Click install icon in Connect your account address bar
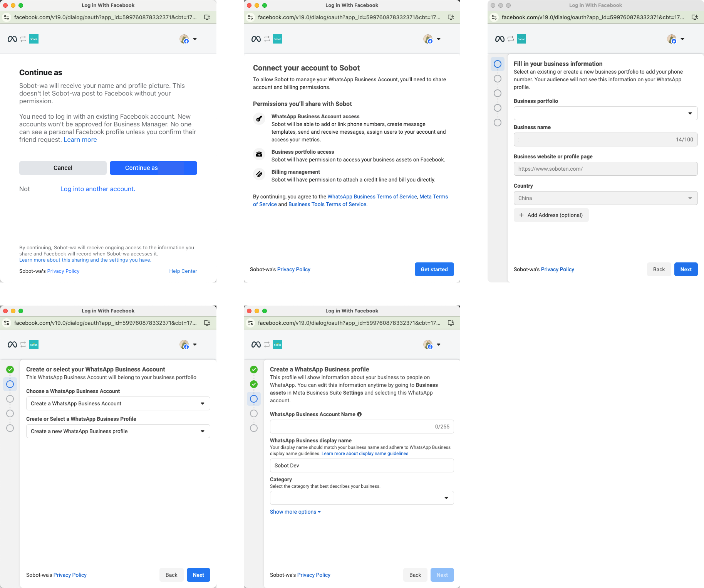704x588 pixels. tap(451, 17)
